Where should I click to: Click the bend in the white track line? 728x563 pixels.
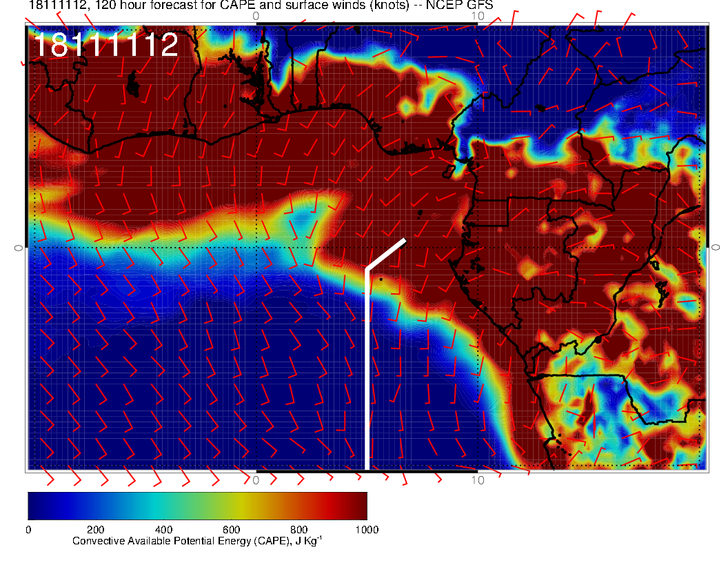pyautogui.click(x=367, y=270)
